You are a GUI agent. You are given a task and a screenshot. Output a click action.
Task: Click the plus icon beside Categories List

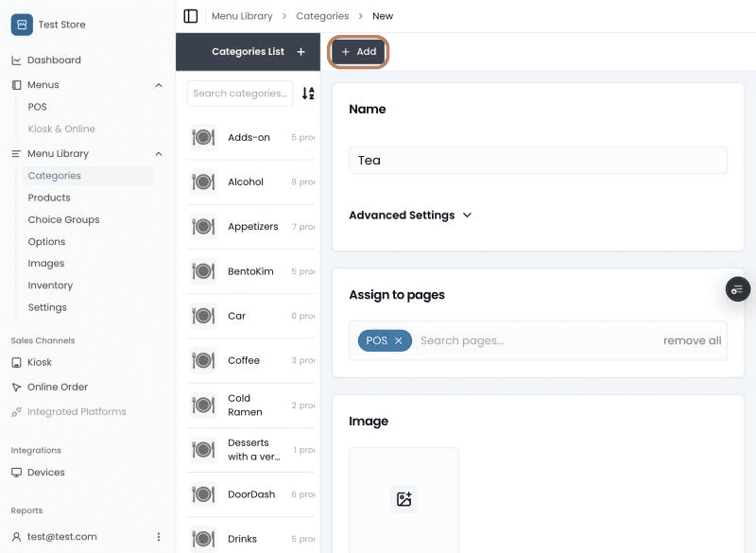(301, 52)
